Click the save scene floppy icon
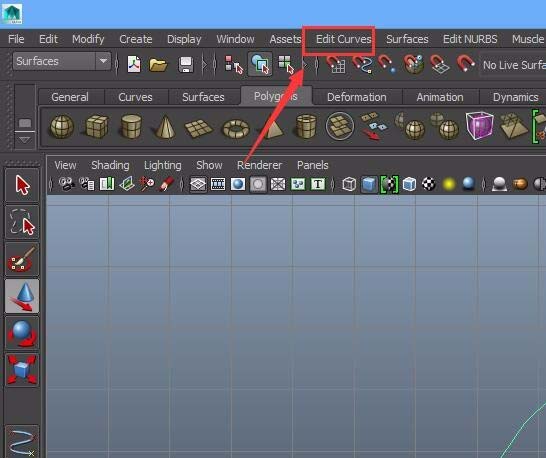The image size is (546, 458). pos(186,65)
